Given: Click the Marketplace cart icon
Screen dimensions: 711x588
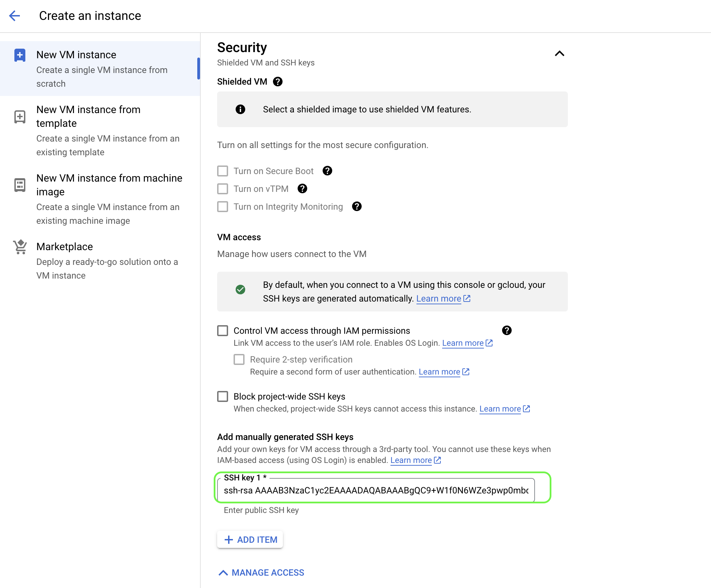Looking at the screenshot, I should pyautogui.click(x=20, y=247).
